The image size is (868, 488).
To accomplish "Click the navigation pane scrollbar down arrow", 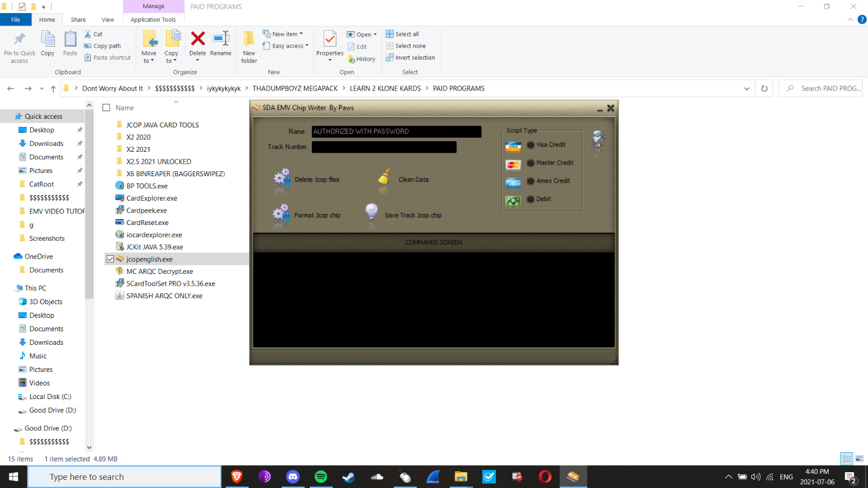I will (x=90, y=447).
